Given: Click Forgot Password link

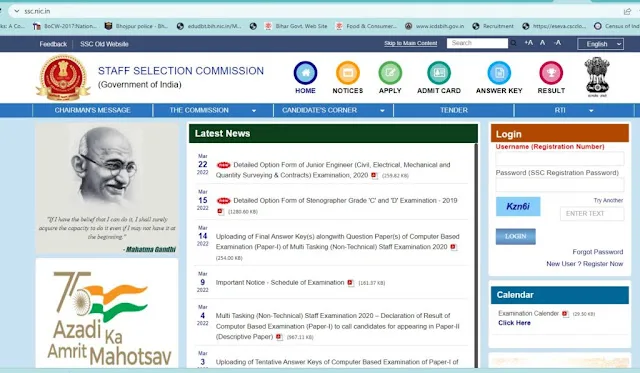Looking at the screenshot, I should coord(598,252).
